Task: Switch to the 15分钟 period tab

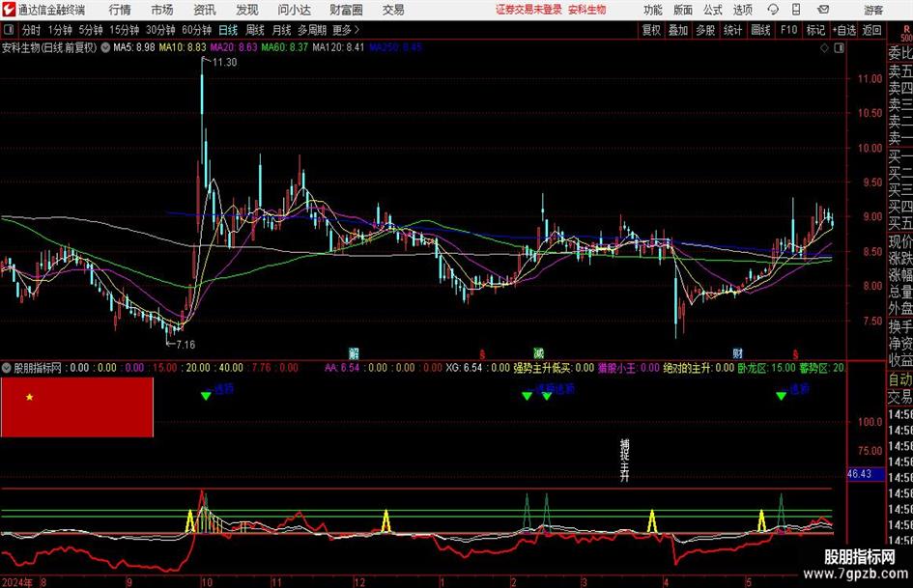Action: click(125, 30)
